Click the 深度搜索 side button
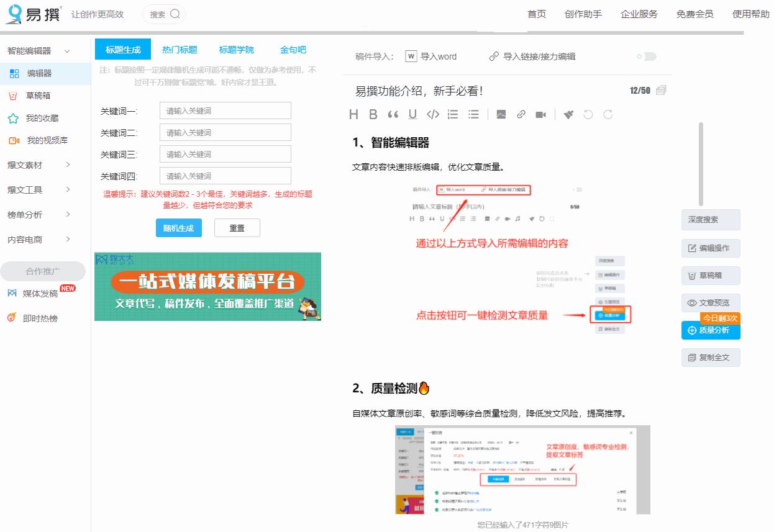774x532 pixels. 711,220
